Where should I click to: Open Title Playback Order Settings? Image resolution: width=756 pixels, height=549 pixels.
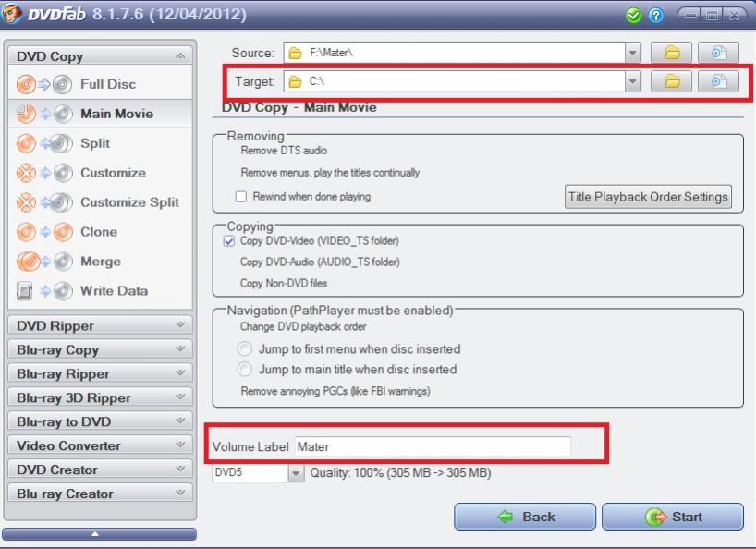648,197
